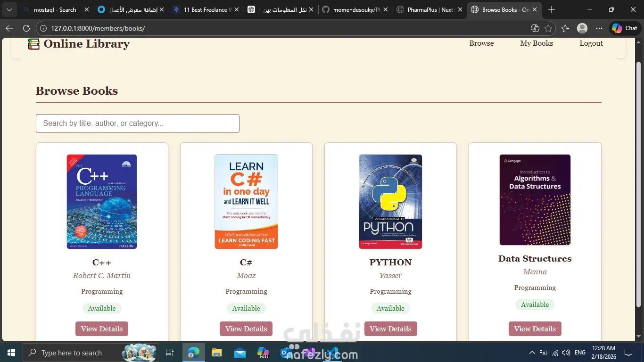View site information icon in address bar
This screenshot has height=362, width=644.
(43, 28)
